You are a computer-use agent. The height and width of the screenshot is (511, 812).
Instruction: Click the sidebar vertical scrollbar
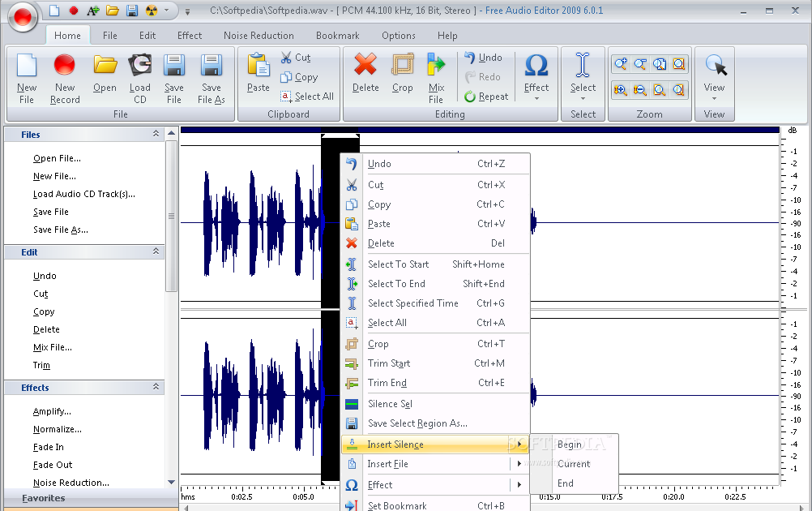click(x=171, y=216)
